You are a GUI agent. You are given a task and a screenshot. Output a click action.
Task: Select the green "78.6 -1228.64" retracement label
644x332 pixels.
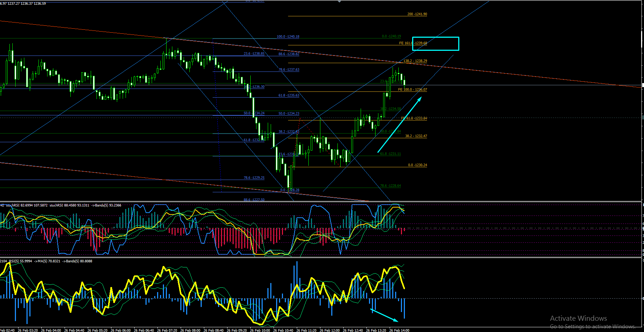[x=390, y=186]
